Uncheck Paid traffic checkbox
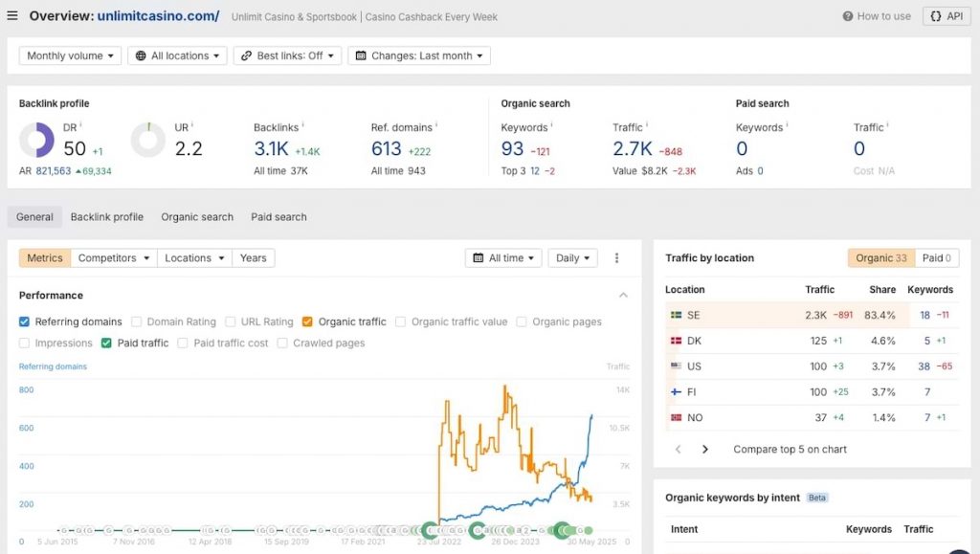The width and height of the screenshot is (980, 554). 106,343
